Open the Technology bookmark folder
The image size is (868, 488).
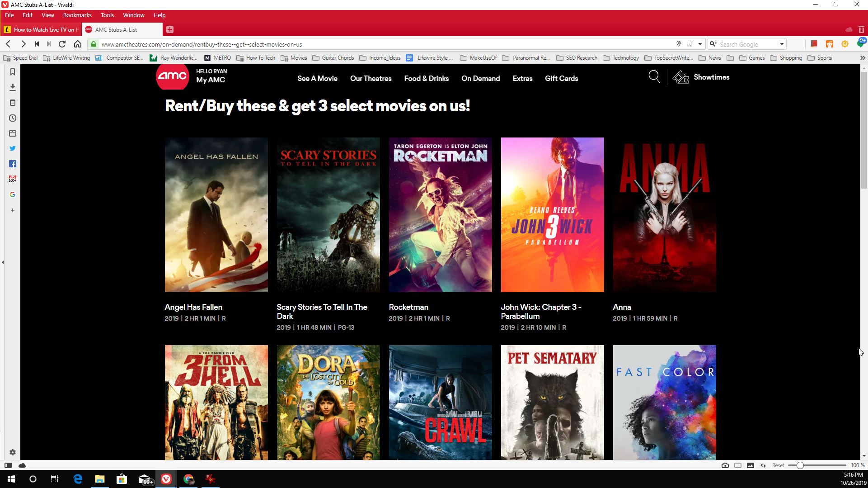coord(621,58)
